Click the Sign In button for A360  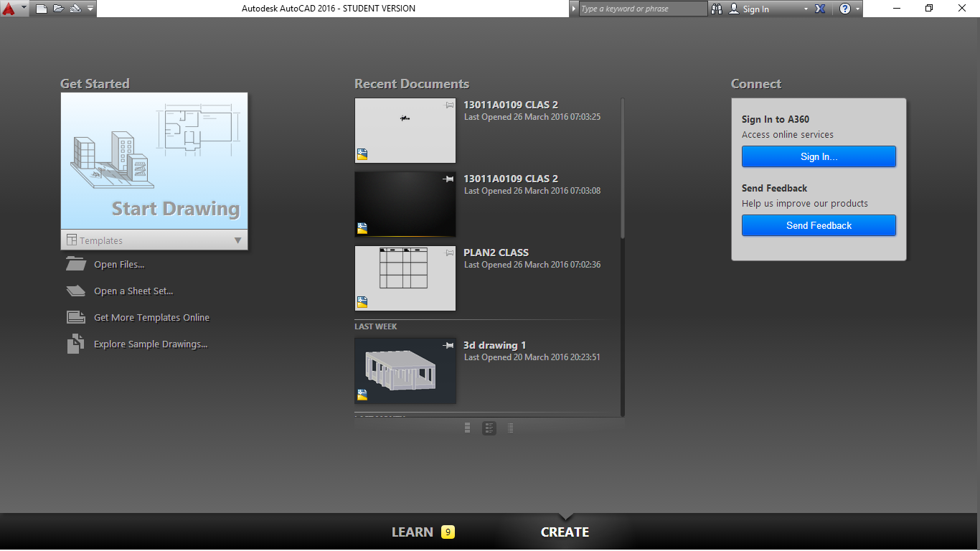coord(819,156)
